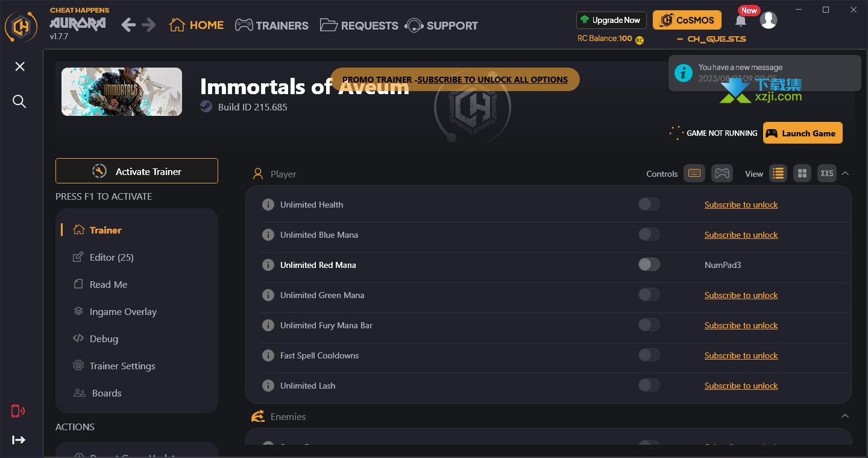
Task: Click the logout arrow icon
Action: tap(19, 440)
